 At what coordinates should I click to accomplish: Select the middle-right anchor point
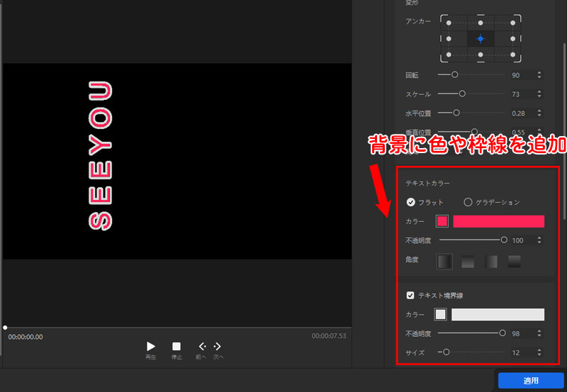512,39
